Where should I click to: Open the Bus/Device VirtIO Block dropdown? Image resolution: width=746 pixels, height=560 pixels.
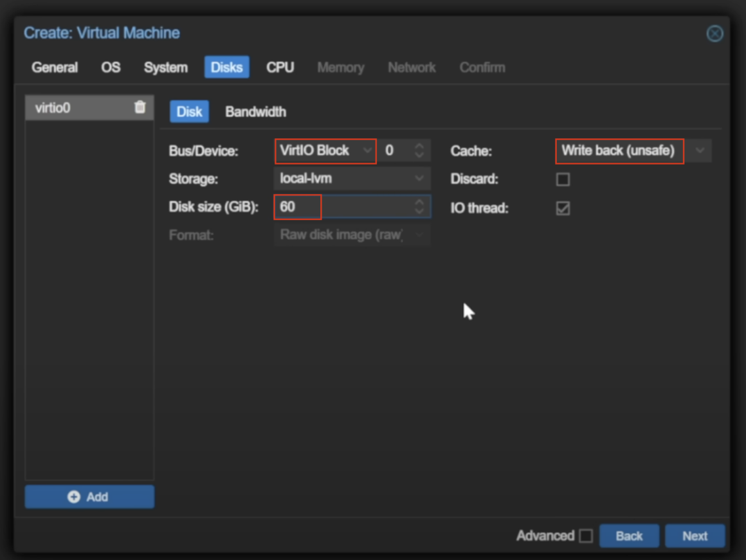click(367, 151)
